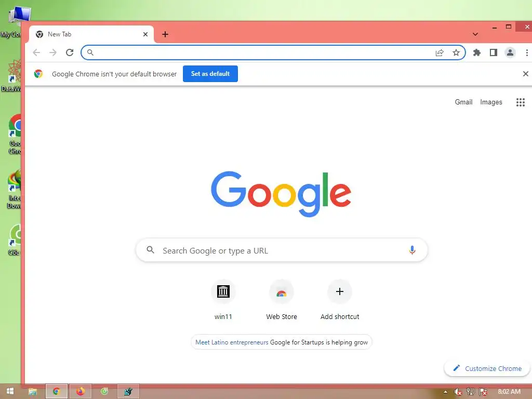Click the search icon in address bar
This screenshot has width=532, height=399.
click(90, 52)
